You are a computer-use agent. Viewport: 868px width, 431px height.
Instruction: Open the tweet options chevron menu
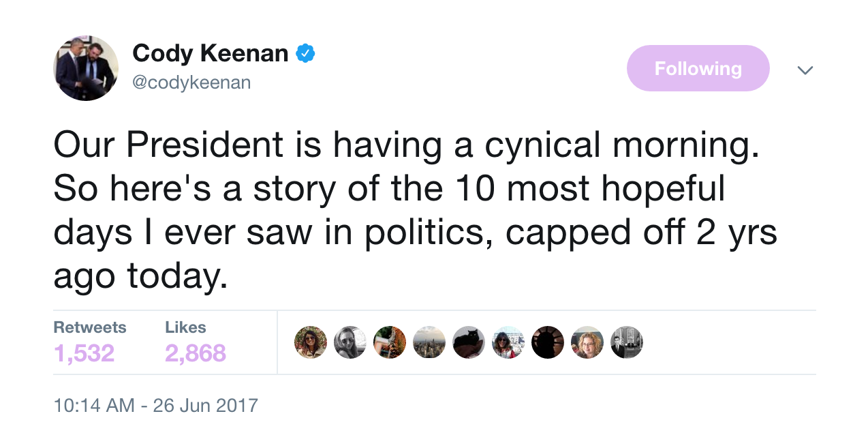click(x=805, y=70)
